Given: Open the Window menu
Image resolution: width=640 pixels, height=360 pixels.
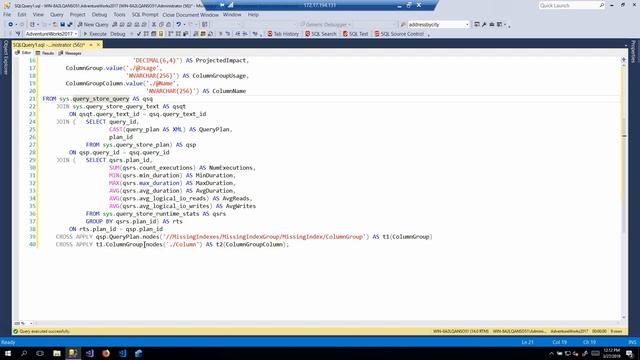Looking at the screenshot, I should tap(232, 15).
